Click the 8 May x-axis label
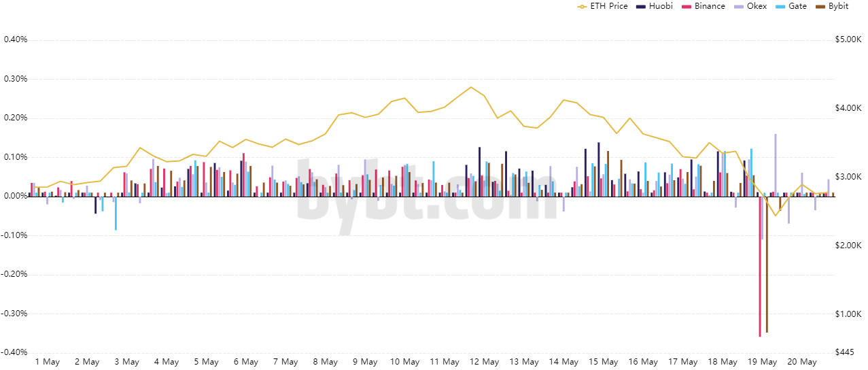 (x=326, y=362)
